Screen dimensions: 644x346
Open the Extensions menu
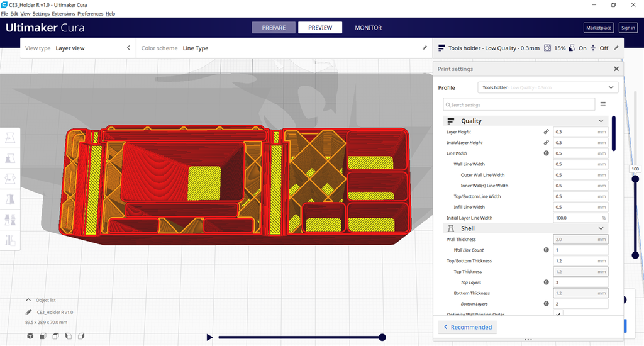(63, 13)
